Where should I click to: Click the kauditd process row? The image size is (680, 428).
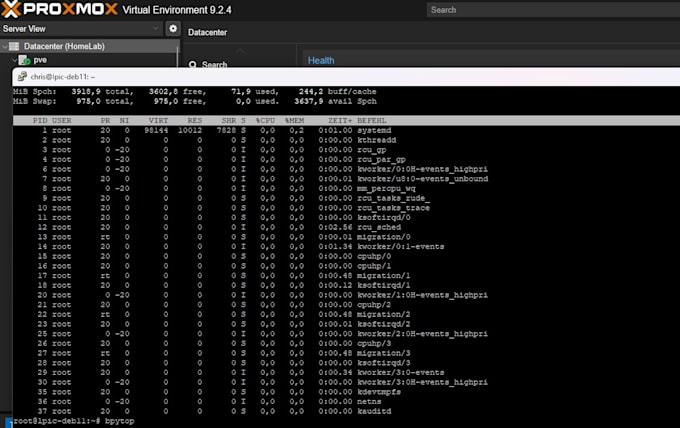[347, 411]
